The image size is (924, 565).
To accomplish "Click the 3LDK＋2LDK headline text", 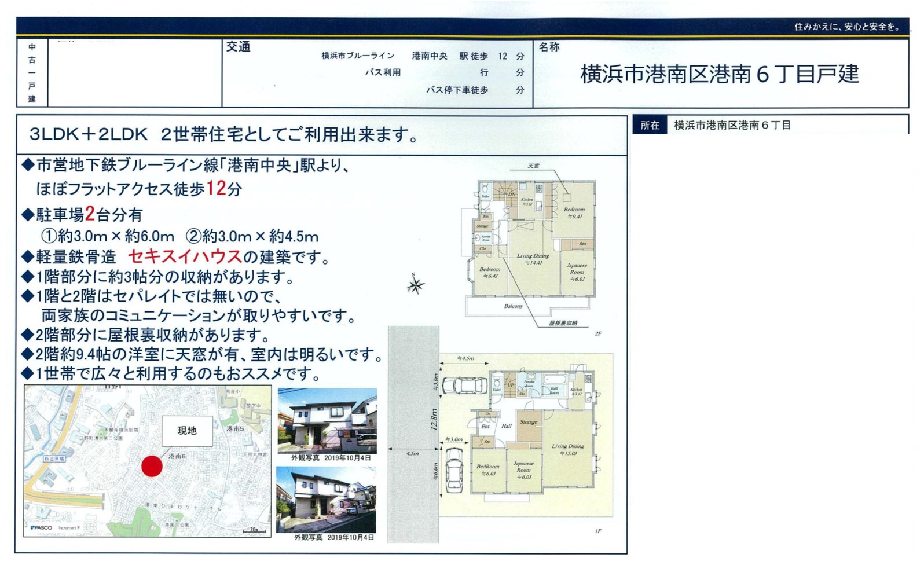I will [x=224, y=135].
